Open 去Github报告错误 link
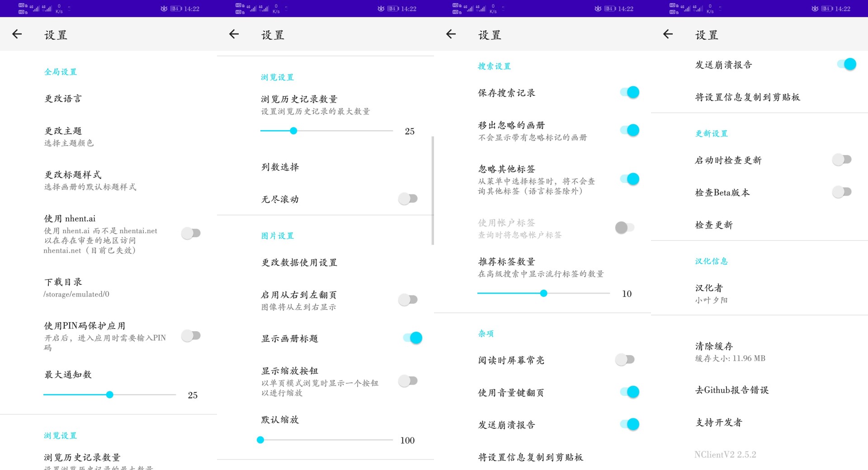This screenshot has height=470, width=868. (x=732, y=390)
